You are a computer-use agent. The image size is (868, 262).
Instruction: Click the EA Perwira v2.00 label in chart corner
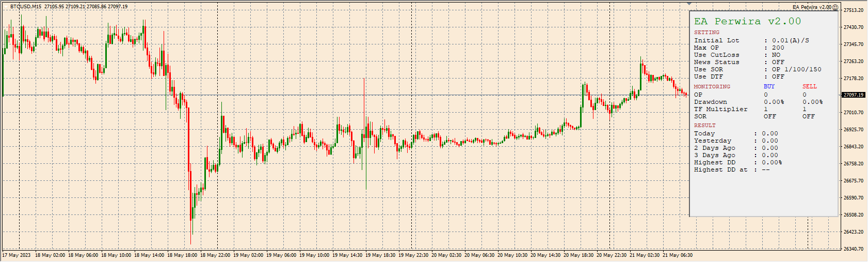812,7
